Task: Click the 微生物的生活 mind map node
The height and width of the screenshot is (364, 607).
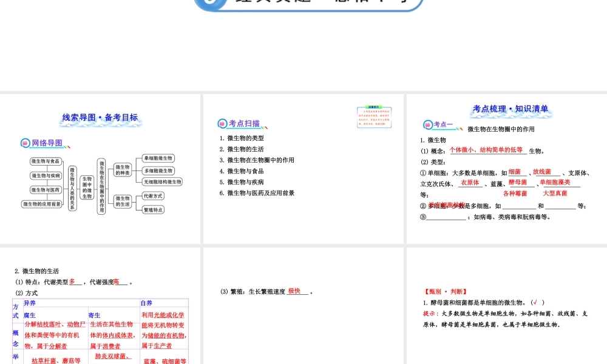Action: click(x=123, y=201)
